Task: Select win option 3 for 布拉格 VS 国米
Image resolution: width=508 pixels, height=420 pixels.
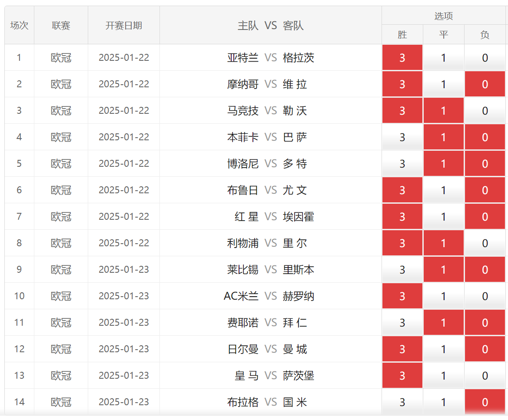Action: tap(402, 402)
